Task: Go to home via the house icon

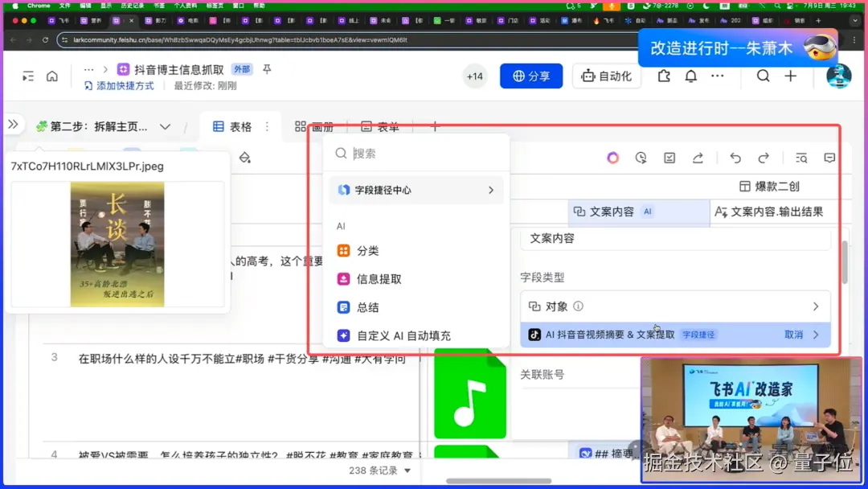Action: 52,76
